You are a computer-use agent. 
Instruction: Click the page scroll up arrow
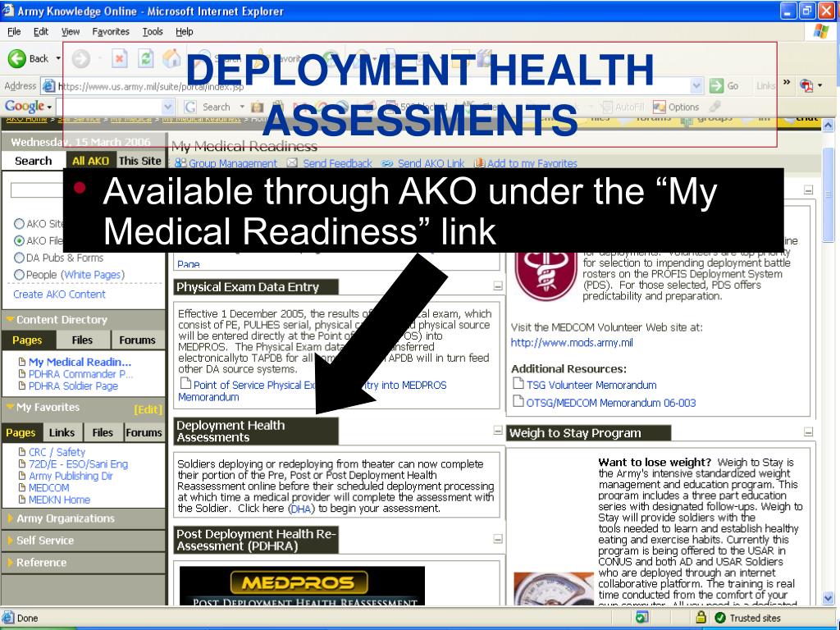(829, 126)
